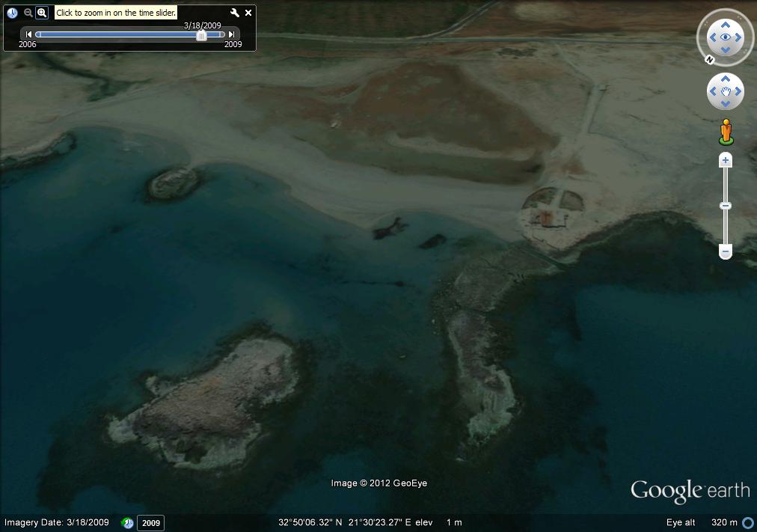
Task: Zoom in on the time slider
Action: [42, 13]
